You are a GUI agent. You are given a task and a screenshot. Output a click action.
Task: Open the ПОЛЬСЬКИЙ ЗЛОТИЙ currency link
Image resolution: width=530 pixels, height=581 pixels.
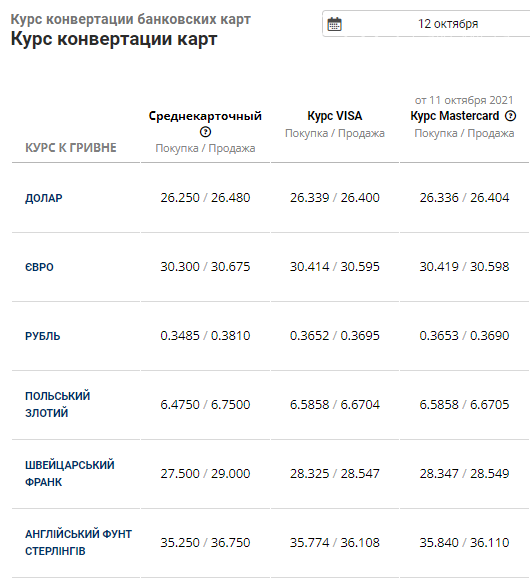57,404
